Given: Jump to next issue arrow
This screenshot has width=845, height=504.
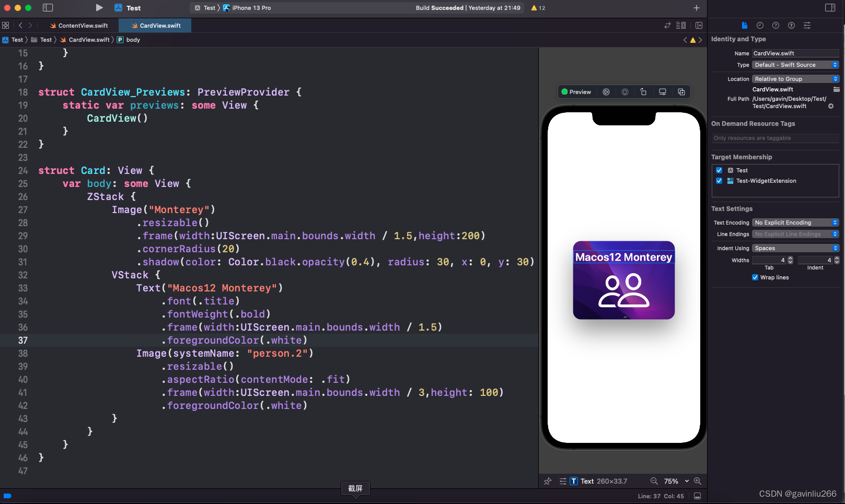Looking at the screenshot, I should (700, 40).
